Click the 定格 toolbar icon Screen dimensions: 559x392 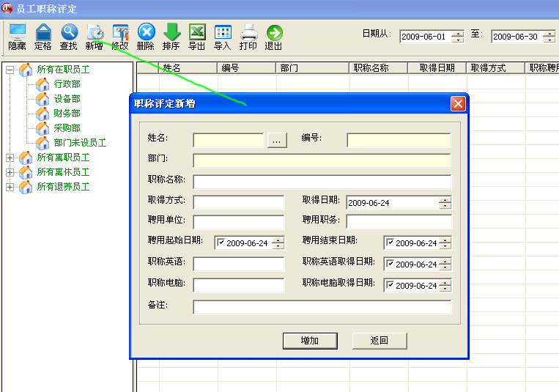click(42, 37)
